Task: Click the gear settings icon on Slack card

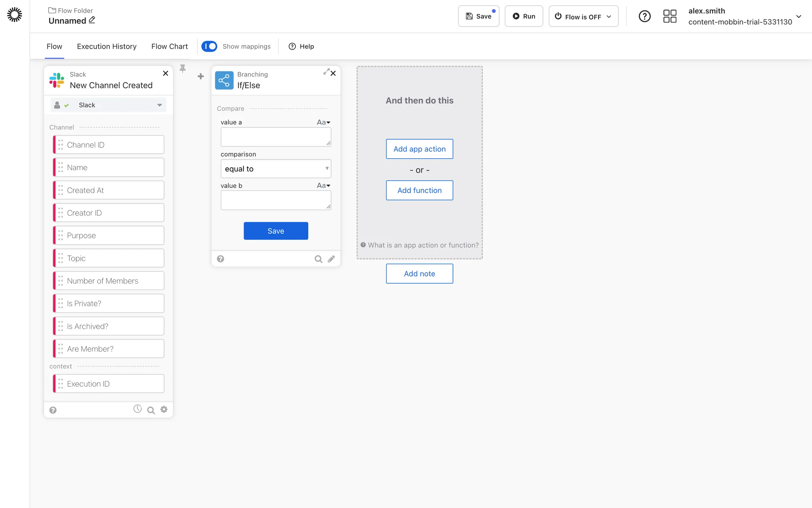Action: coord(164,409)
